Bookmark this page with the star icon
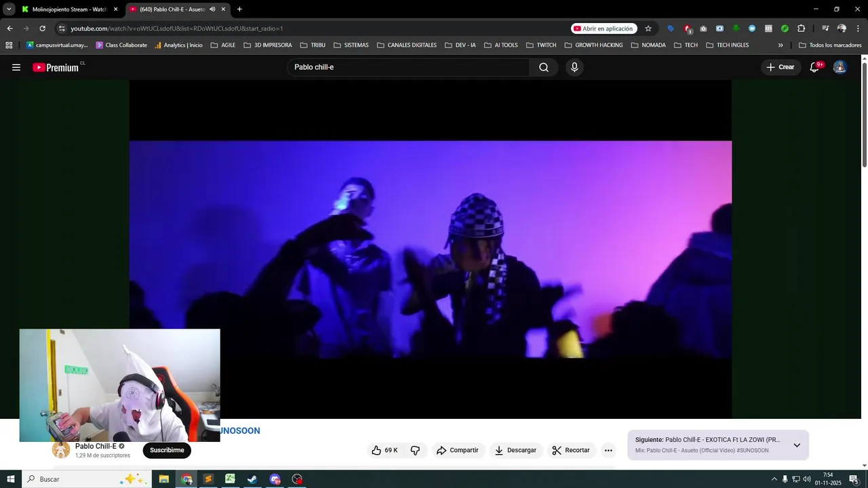 click(648, 28)
